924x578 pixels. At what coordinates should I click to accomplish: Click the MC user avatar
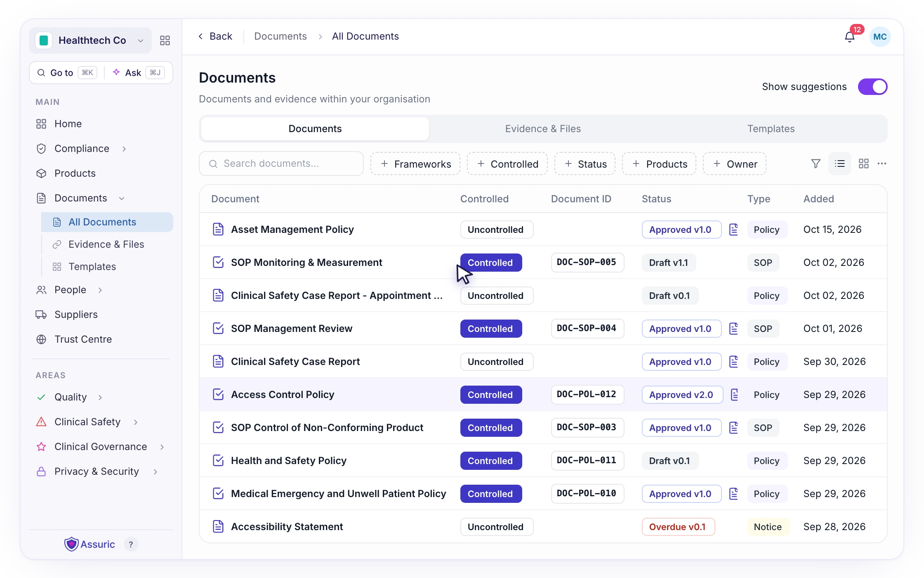880,37
